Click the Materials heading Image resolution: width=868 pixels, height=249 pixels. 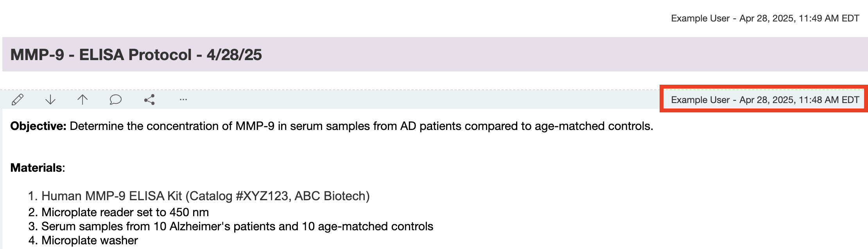click(36, 168)
